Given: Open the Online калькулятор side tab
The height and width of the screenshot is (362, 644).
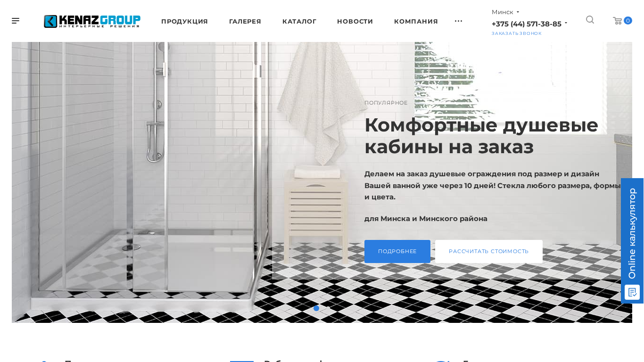Looking at the screenshot, I should [632, 233].
